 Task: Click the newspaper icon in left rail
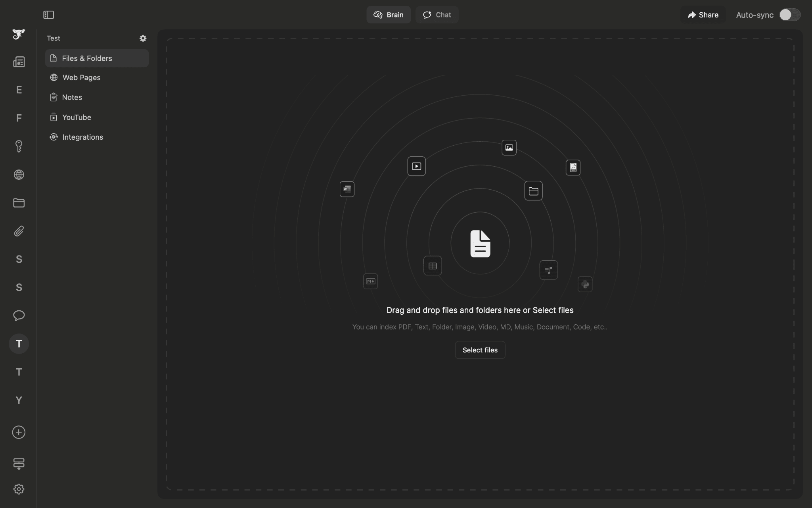tap(19, 62)
